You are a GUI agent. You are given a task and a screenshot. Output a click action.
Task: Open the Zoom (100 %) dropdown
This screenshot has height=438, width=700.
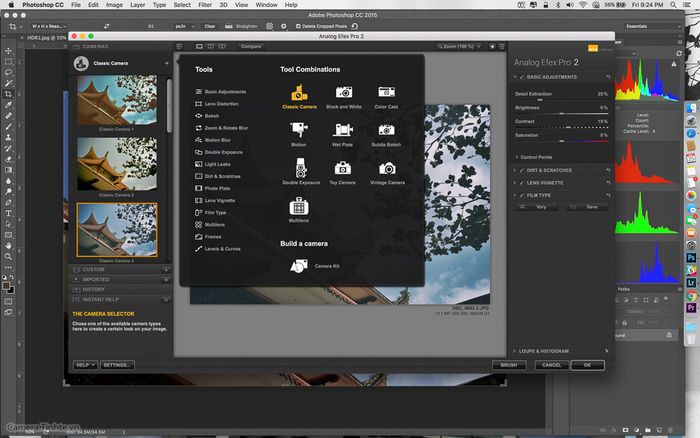[x=459, y=46]
